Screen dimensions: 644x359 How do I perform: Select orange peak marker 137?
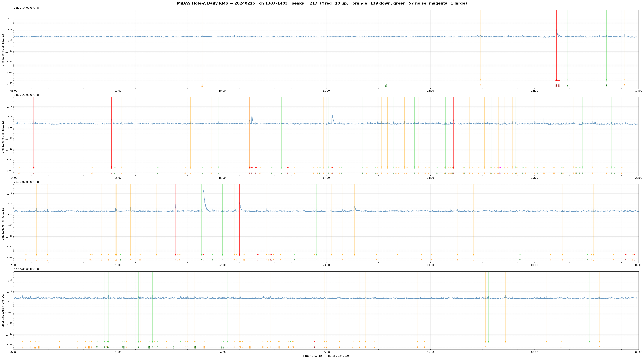[398, 254]
